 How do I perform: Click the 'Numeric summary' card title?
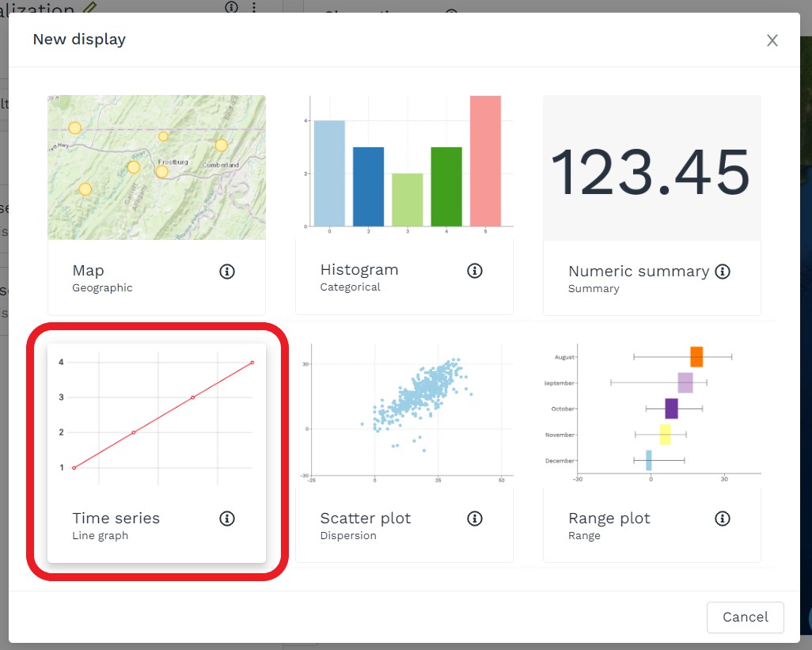coord(638,272)
